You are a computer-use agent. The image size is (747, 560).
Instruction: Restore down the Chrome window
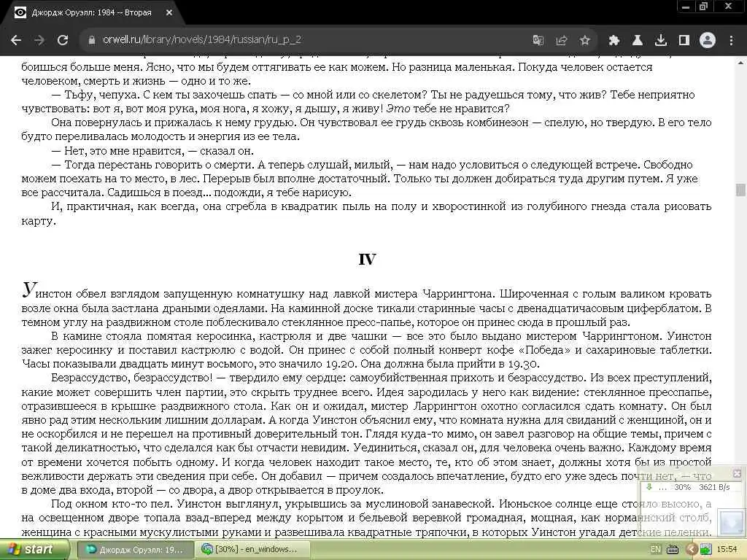[x=703, y=7]
